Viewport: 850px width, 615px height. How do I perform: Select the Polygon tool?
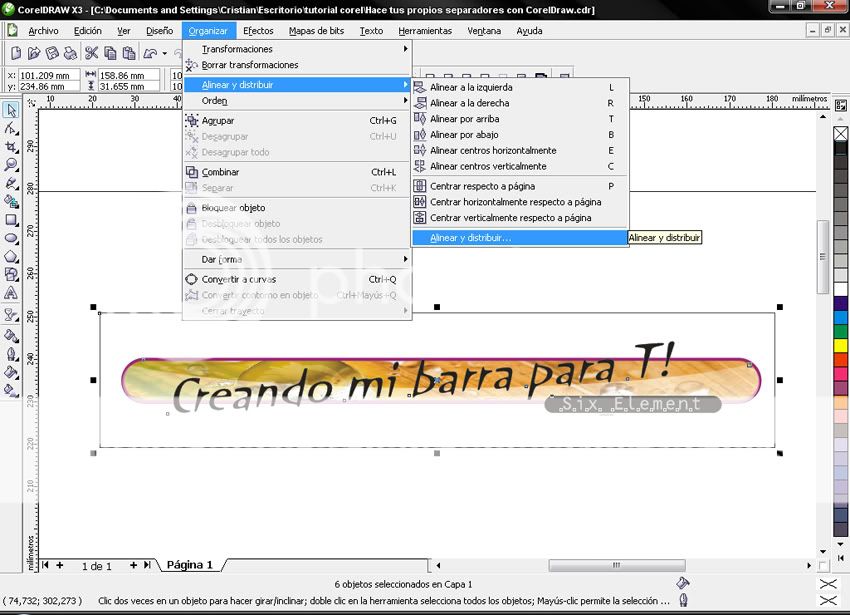point(11,257)
